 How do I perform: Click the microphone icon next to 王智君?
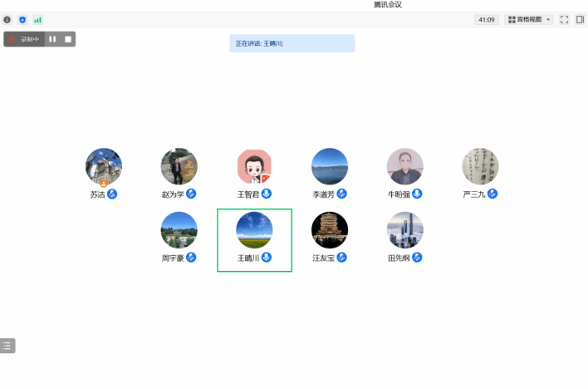click(267, 194)
